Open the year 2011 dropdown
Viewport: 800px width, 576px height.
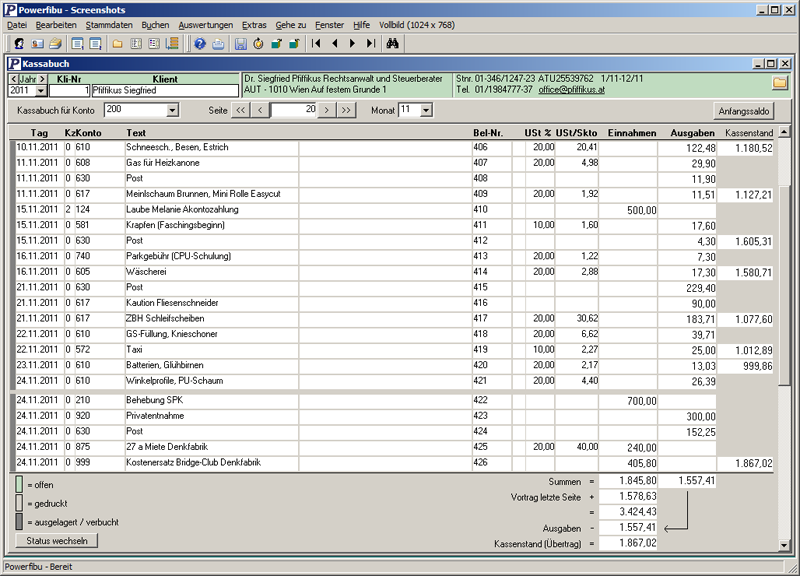[x=40, y=91]
